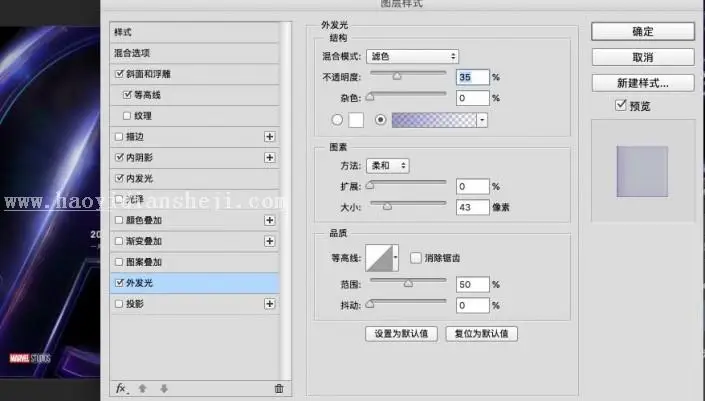
Task: Select 样式 in the left list
Action: click(195, 32)
